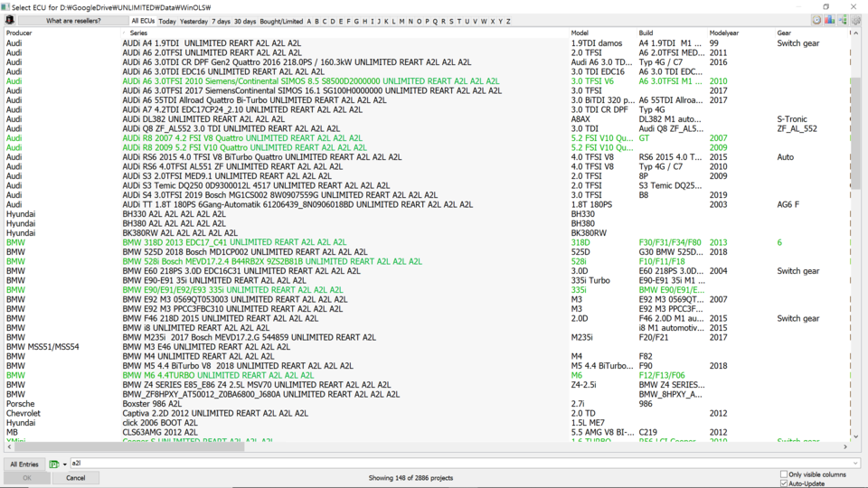Click the scroll down arrow of vertical scrollbar
This screenshot has height=488, width=868.
click(856, 436)
